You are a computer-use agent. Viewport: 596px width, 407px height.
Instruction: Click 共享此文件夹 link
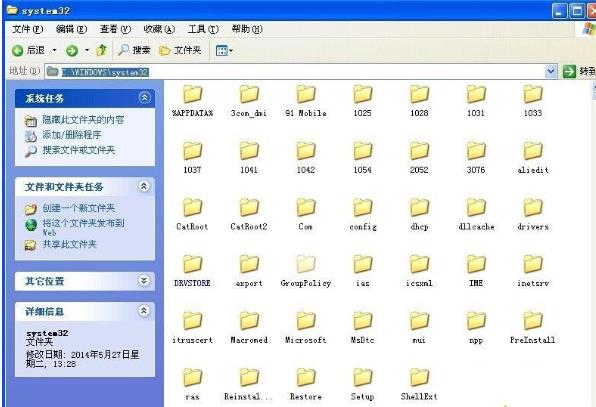click(x=70, y=244)
